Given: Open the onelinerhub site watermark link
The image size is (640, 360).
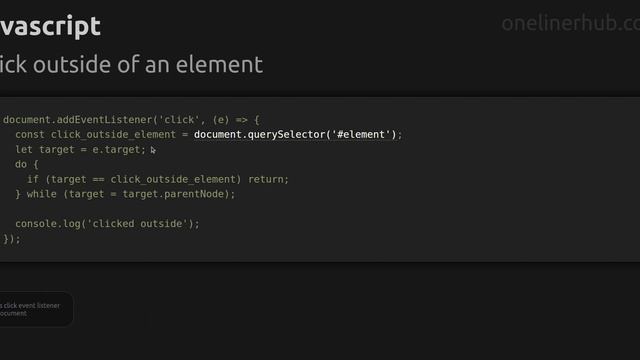Looking at the screenshot, I should point(570,24).
